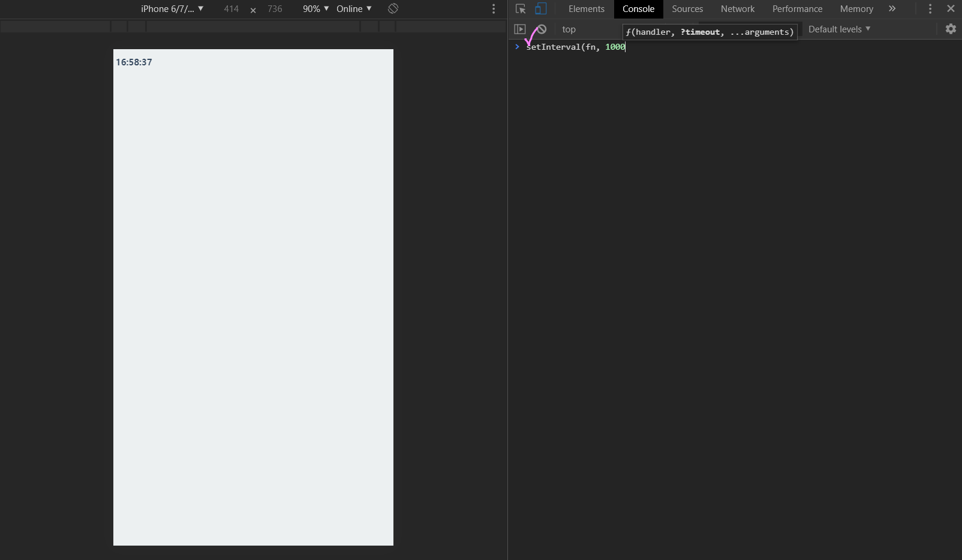
Task: Switch to the Console tab
Action: point(638,9)
